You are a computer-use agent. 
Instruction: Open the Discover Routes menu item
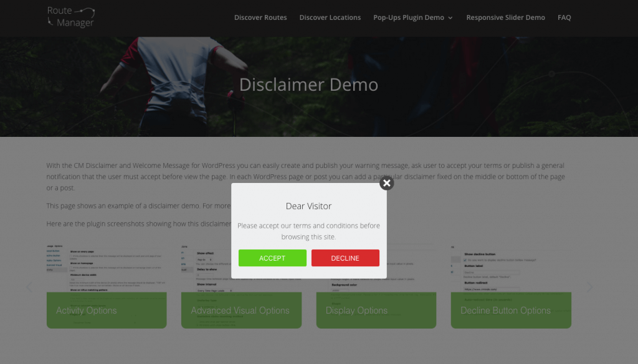(x=260, y=17)
